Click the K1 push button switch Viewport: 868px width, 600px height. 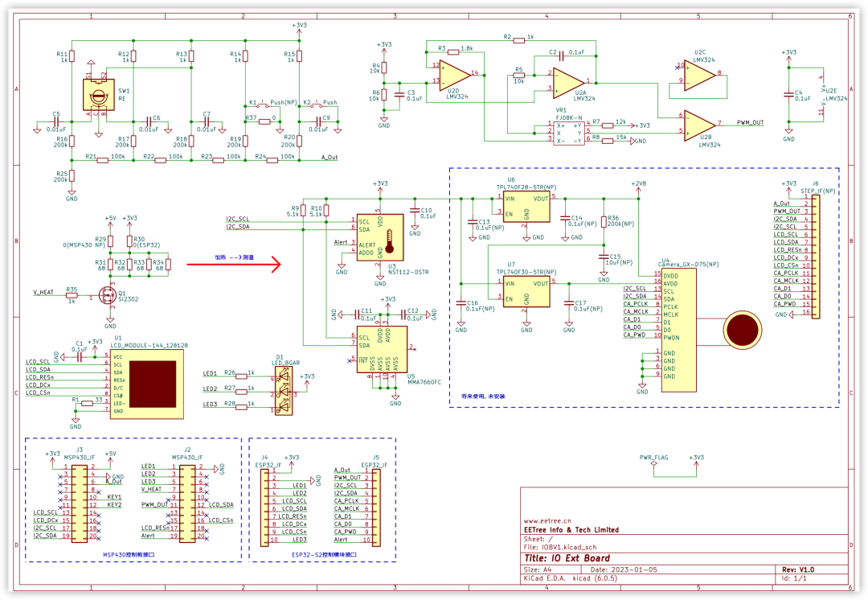click(262, 105)
